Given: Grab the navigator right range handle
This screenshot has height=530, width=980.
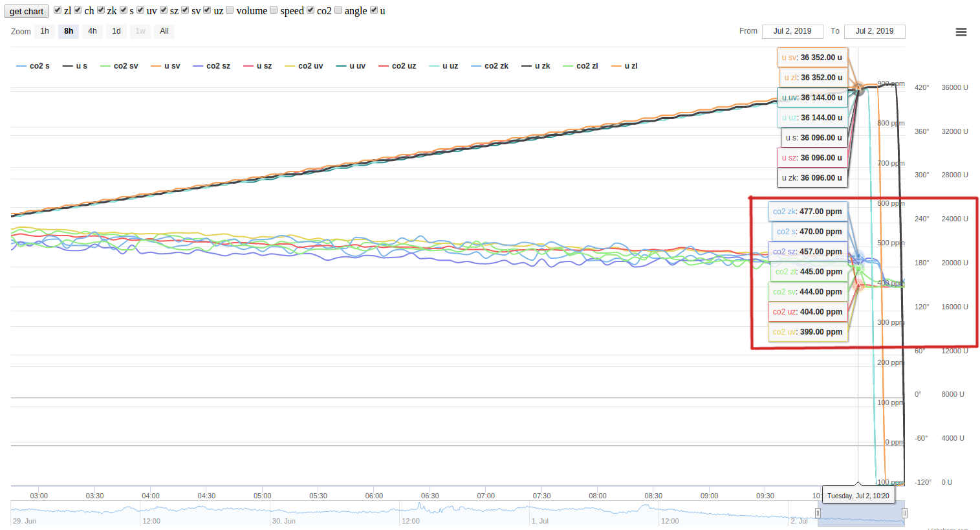Looking at the screenshot, I should (x=904, y=513).
